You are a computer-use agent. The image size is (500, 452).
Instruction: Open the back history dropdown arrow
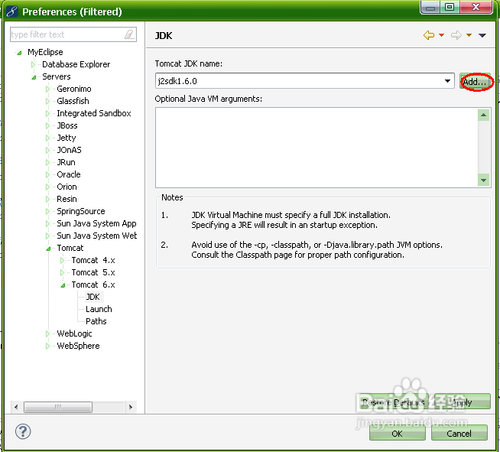click(441, 35)
